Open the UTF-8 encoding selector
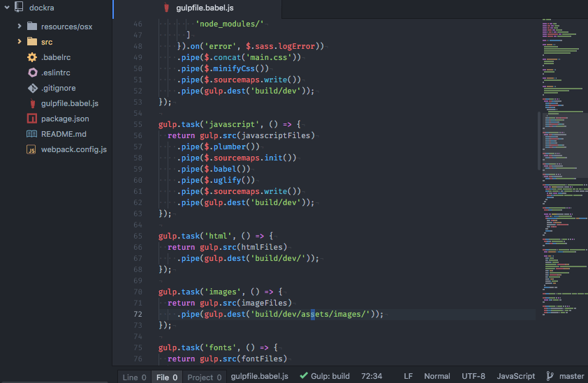The image size is (588, 383). [473, 376]
